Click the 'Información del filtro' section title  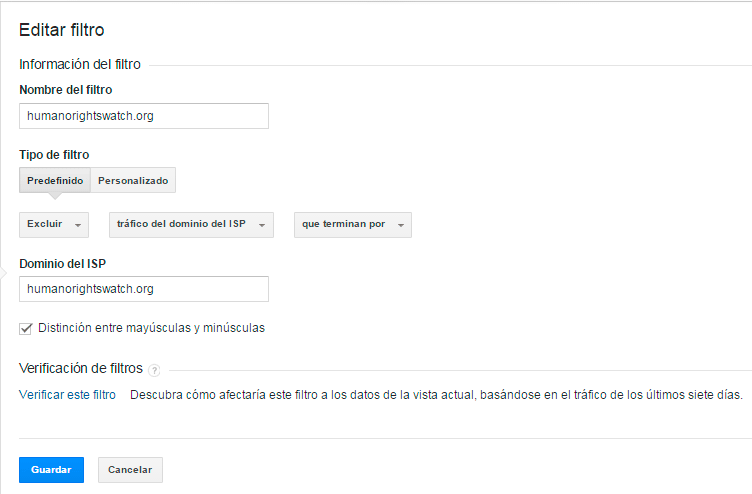coord(80,65)
